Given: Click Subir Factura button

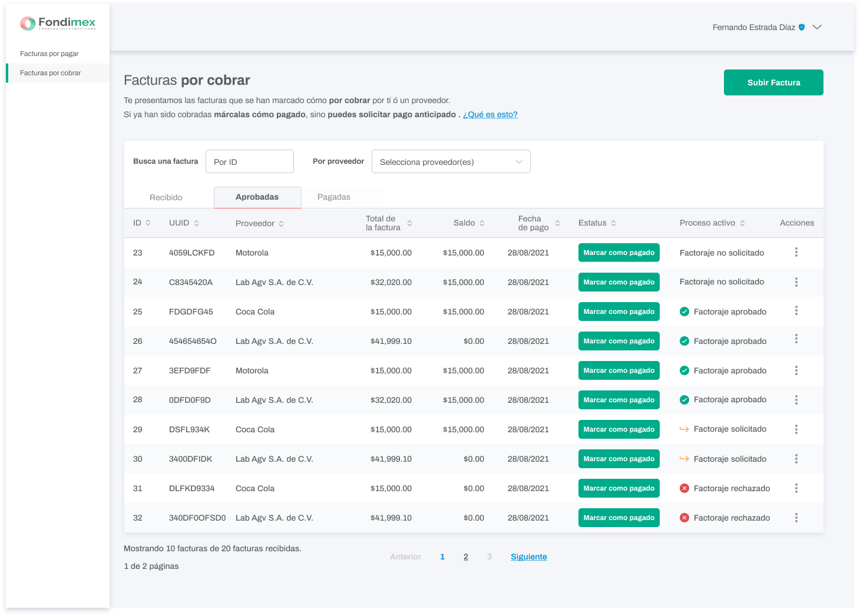Looking at the screenshot, I should click(x=773, y=82).
